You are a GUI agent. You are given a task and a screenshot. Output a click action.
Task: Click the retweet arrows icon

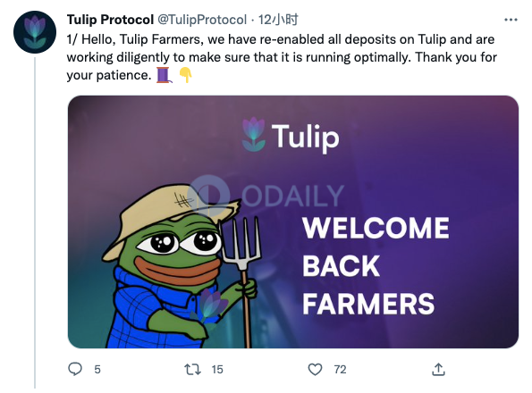point(192,369)
